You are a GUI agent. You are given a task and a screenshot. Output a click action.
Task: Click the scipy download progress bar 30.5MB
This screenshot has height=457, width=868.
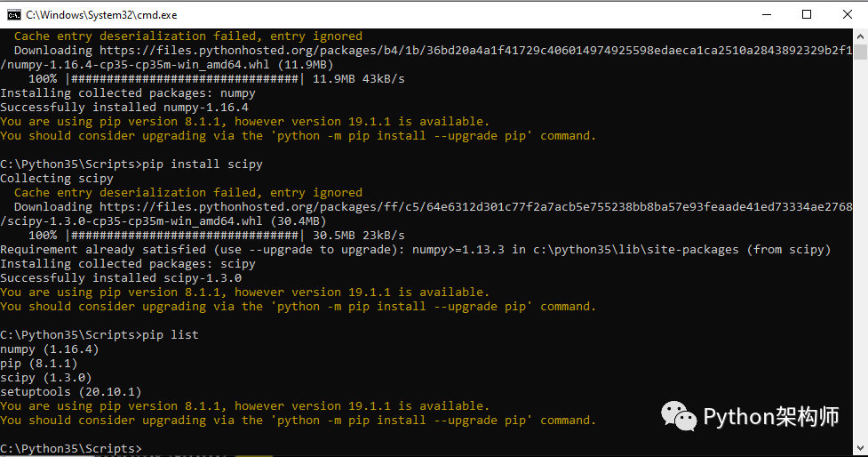(x=217, y=236)
